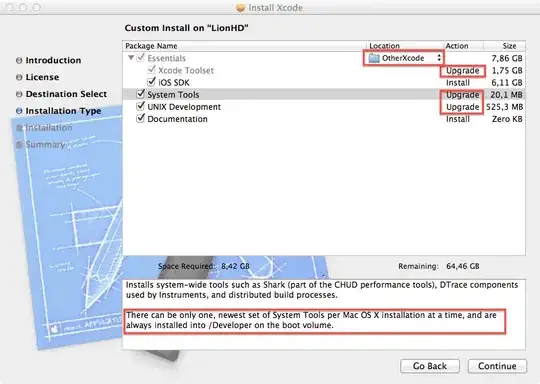Collapse the Essentials disclosure triangle

click(131, 58)
